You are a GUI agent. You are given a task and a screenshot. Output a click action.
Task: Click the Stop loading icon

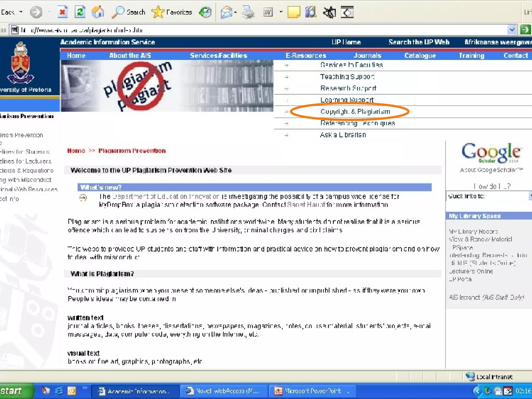pos(62,12)
